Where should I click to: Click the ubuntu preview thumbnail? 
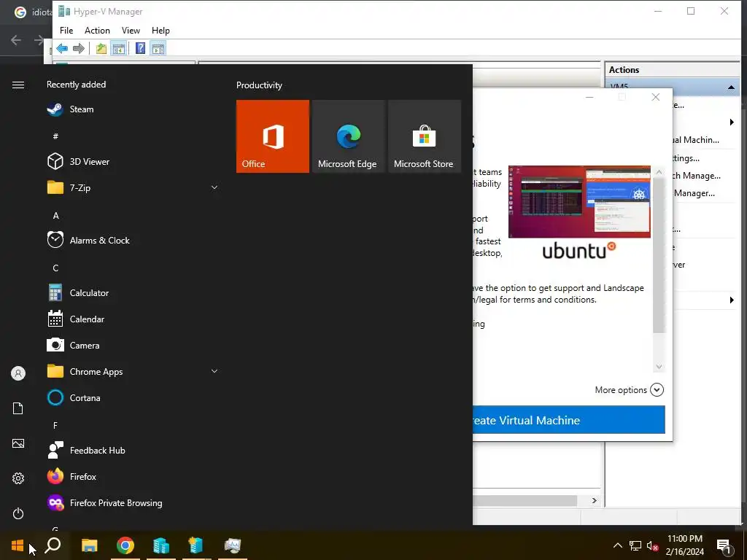tap(579, 201)
